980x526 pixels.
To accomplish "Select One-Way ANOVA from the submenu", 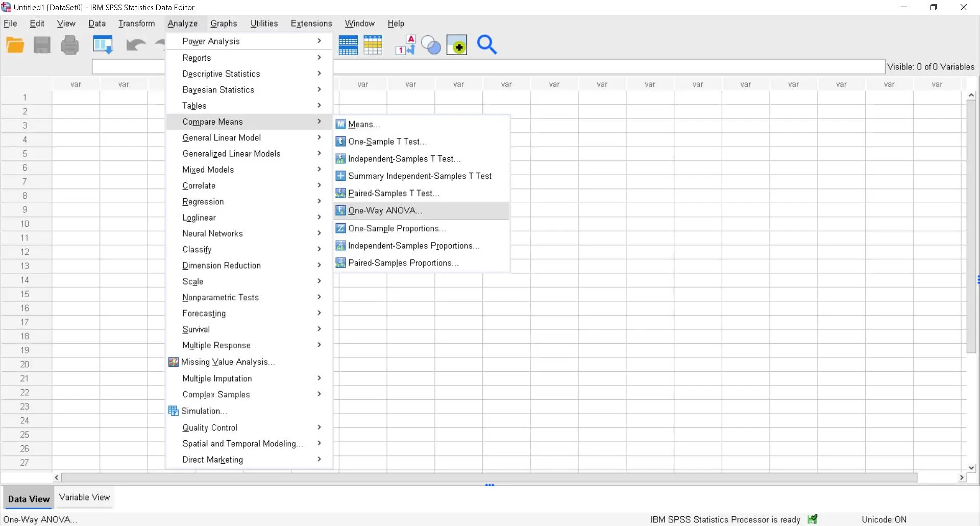I will pos(385,210).
